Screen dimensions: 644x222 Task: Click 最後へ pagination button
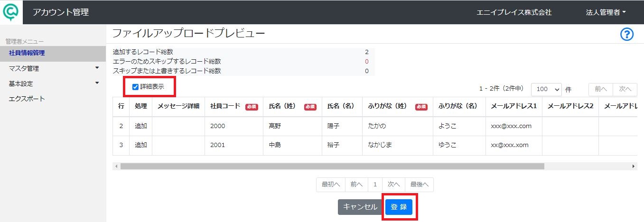419,185
